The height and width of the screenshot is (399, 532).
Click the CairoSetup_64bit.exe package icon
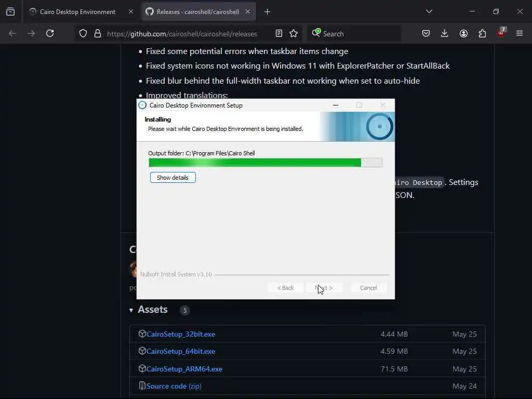142,351
